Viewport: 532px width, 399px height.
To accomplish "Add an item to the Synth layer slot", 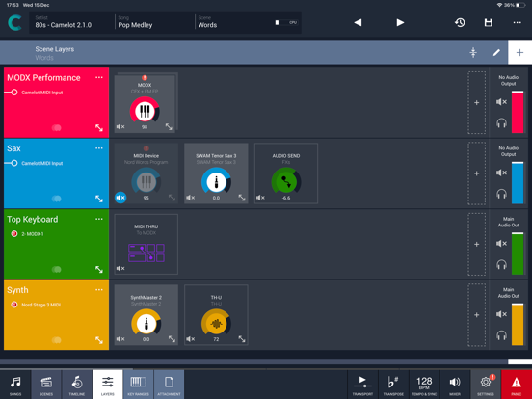I will 477,315.
